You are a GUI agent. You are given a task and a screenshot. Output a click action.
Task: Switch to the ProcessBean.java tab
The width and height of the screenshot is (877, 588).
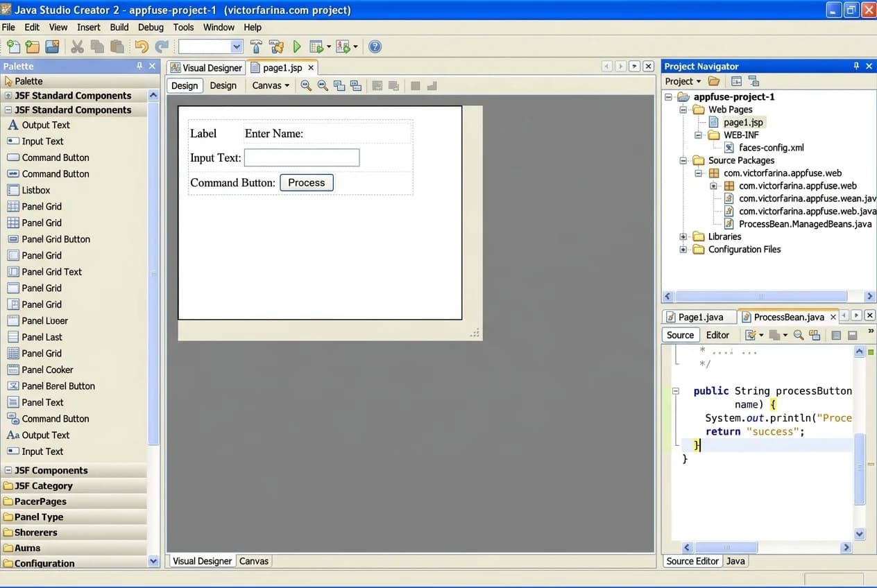tap(788, 317)
